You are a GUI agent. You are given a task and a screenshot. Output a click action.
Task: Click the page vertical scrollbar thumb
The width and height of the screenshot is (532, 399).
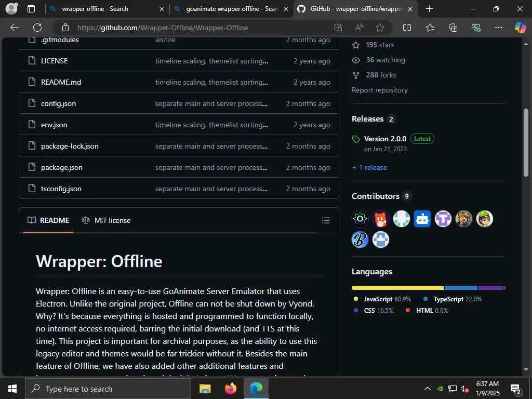(526, 142)
